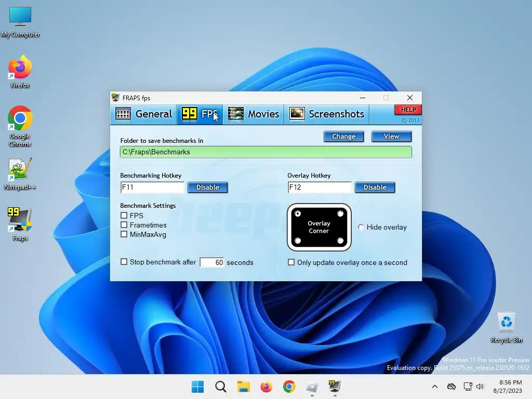Switch to the Screenshots tab
Image resolution: width=532 pixels, height=399 pixels.
coord(327,114)
